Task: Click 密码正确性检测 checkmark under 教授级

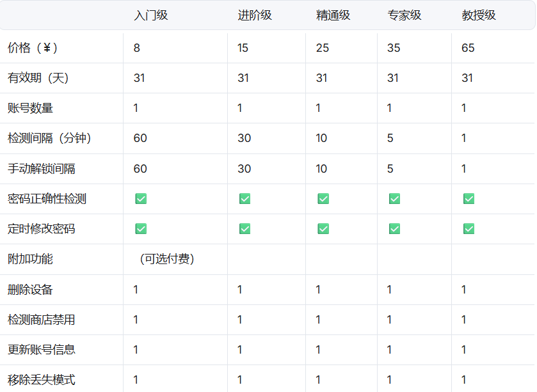Action: click(x=469, y=199)
